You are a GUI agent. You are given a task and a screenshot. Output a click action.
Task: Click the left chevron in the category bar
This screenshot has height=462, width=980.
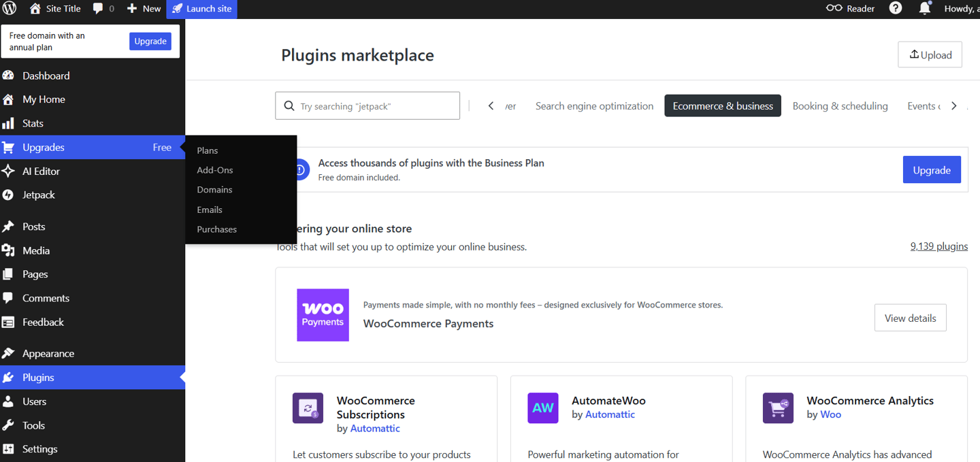[x=491, y=105]
